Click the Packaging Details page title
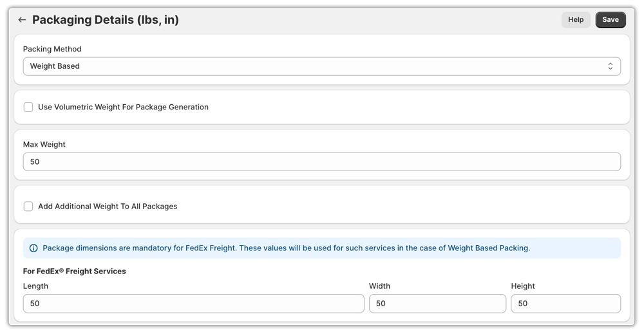 [x=106, y=20]
